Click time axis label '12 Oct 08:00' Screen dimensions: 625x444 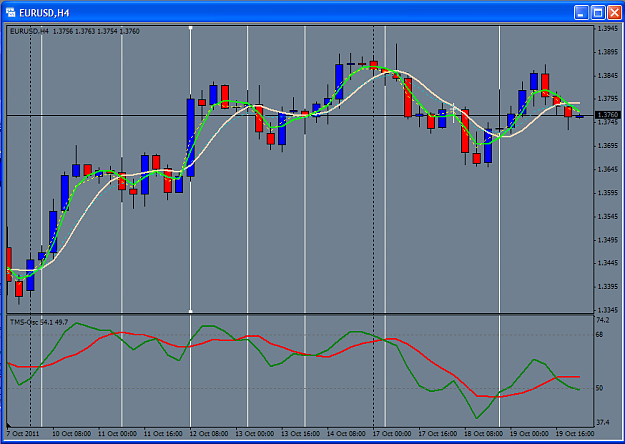[x=209, y=434]
